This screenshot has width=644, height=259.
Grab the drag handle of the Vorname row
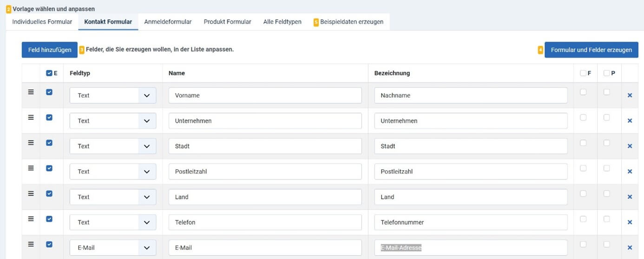pyautogui.click(x=31, y=92)
